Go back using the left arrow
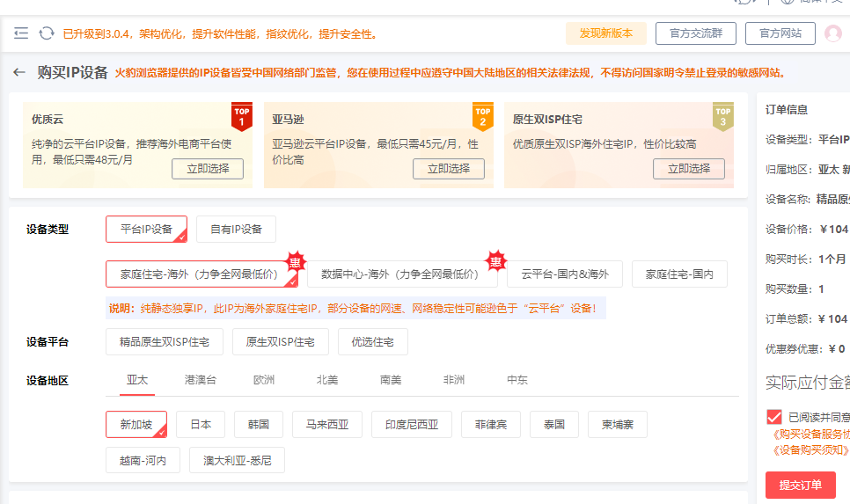The height and width of the screenshot is (504, 850). [x=19, y=72]
